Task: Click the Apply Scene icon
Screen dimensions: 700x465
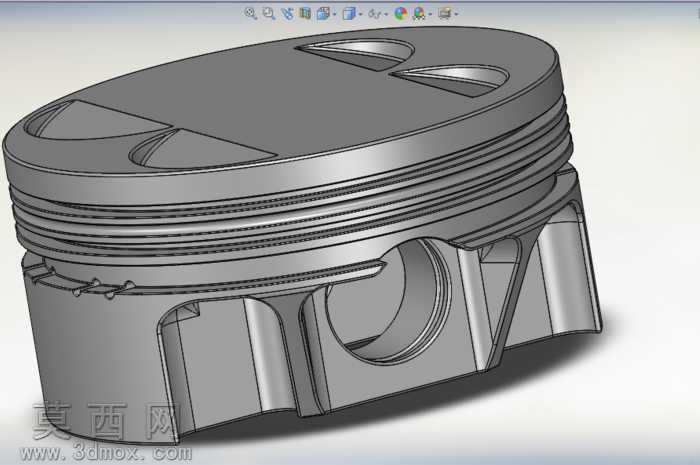Action: pyautogui.click(x=419, y=13)
